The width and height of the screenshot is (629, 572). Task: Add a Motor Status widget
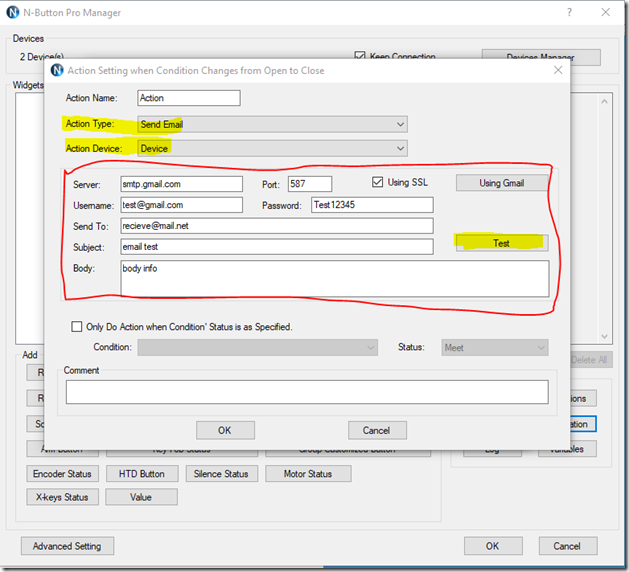coord(308,474)
